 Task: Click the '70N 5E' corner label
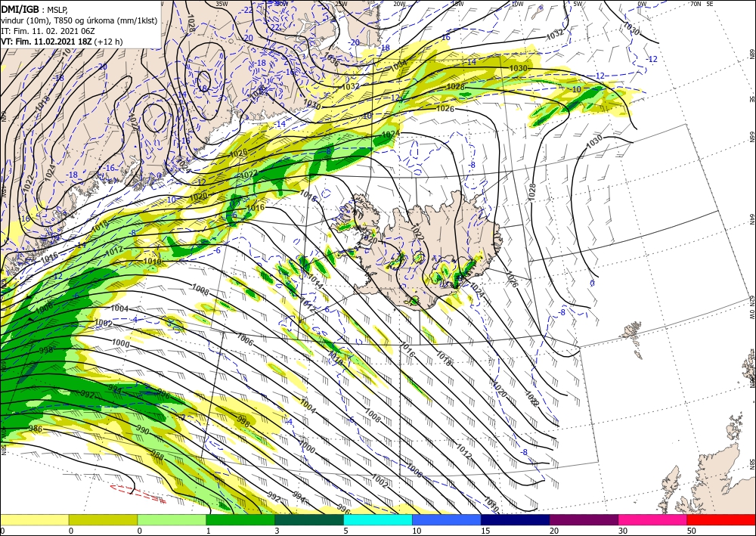(702, 4)
